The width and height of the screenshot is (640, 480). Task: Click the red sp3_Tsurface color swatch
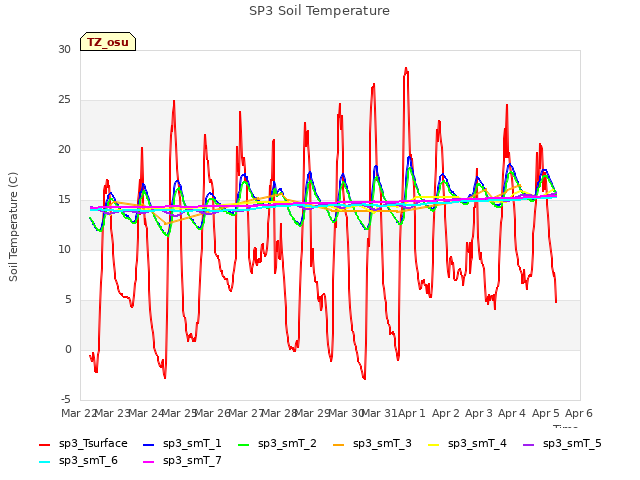click(44, 444)
